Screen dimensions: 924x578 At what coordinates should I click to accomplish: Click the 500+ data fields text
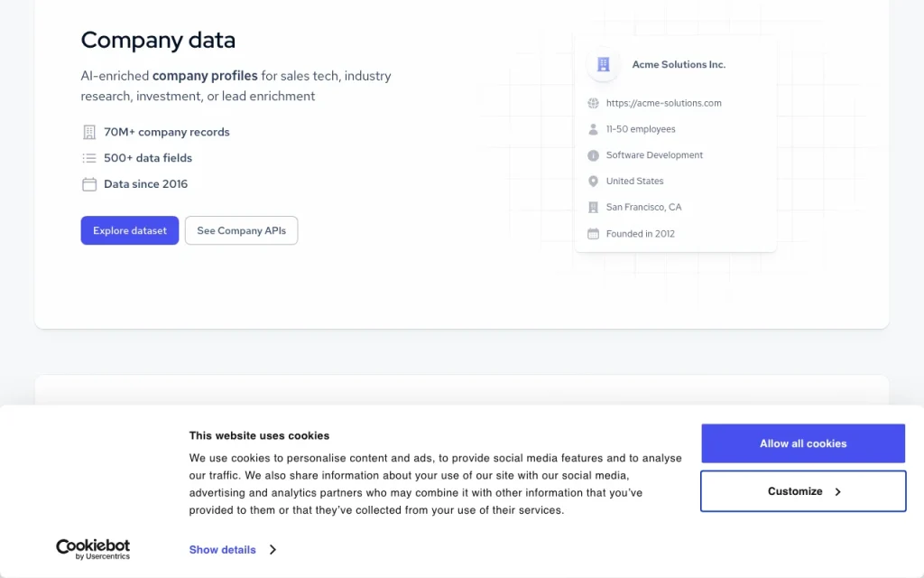pyautogui.click(x=148, y=158)
